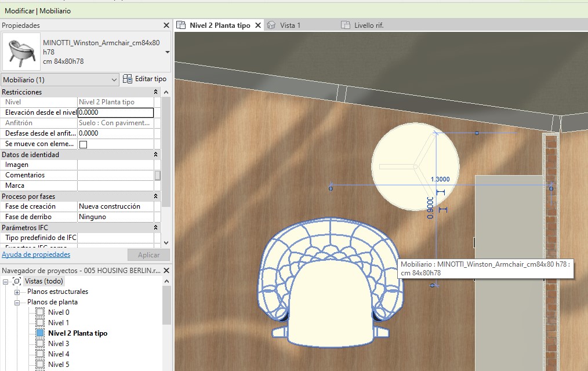Switch to the Livello rif. tab

point(369,26)
